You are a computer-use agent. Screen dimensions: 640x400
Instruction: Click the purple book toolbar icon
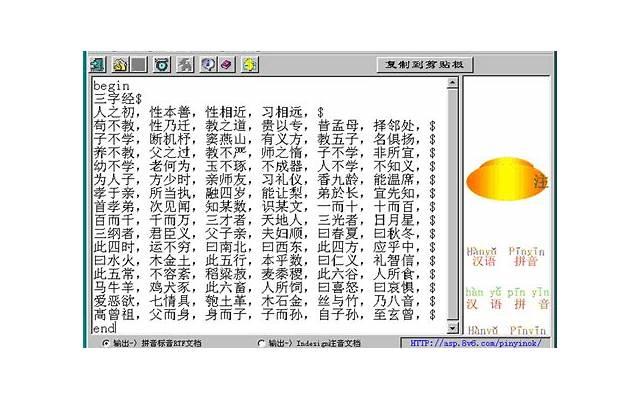click(226, 64)
